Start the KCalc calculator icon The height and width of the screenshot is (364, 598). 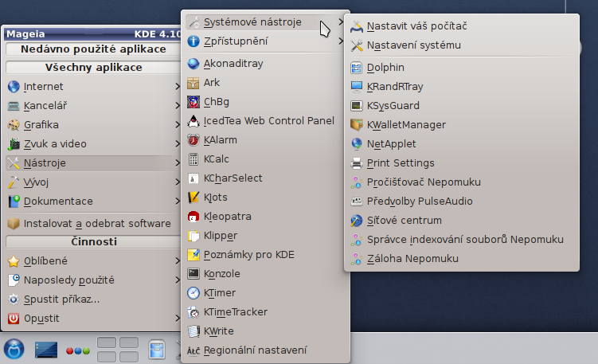(x=193, y=159)
